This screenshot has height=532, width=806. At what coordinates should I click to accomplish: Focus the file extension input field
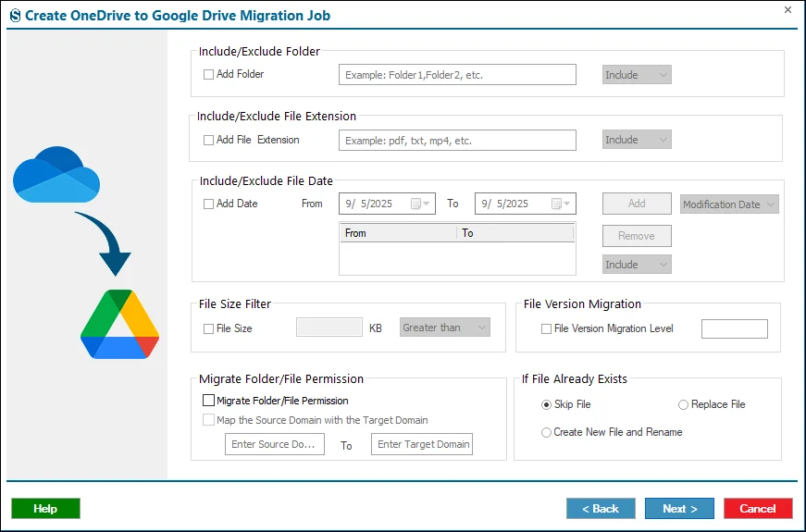(457, 141)
